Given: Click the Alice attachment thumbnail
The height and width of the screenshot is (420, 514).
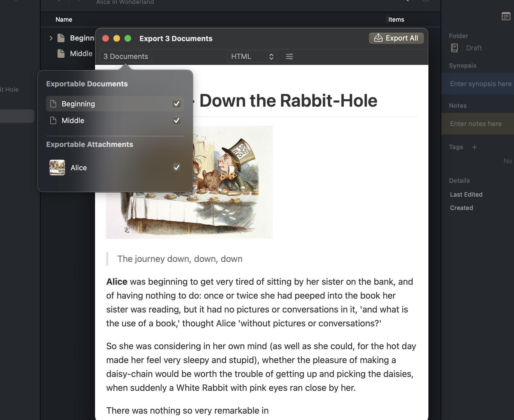Looking at the screenshot, I should 57,167.
